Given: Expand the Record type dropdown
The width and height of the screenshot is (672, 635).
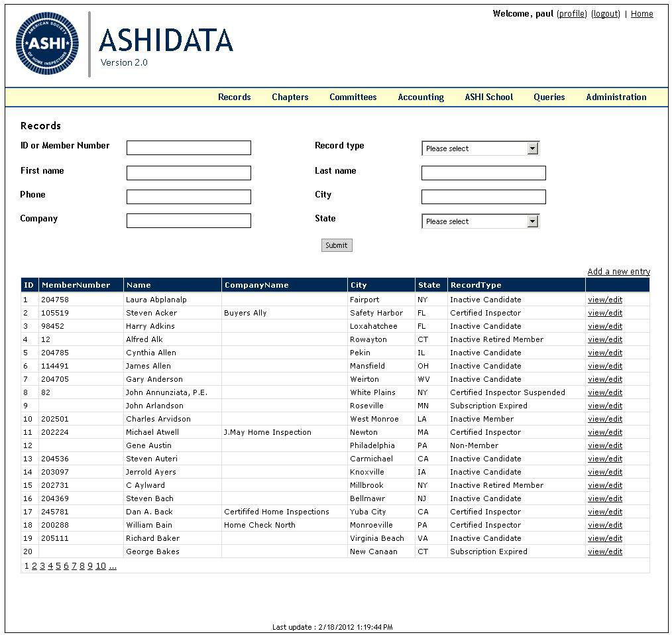Looking at the screenshot, I should (480, 148).
